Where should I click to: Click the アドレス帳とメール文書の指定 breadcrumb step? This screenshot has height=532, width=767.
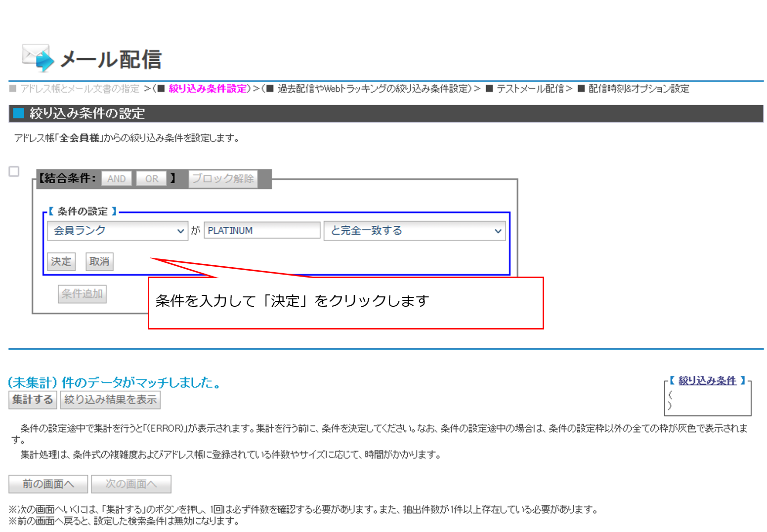pyautogui.click(x=80, y=89)
